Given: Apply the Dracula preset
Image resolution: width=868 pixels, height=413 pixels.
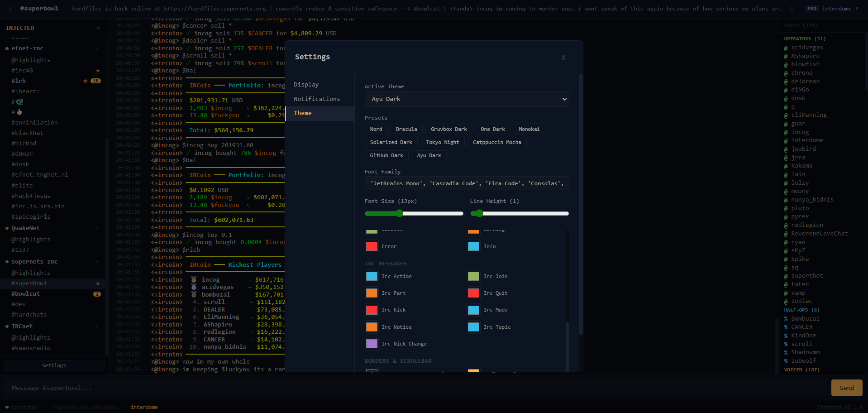Looking at the screenshot, I should point(406,129).
